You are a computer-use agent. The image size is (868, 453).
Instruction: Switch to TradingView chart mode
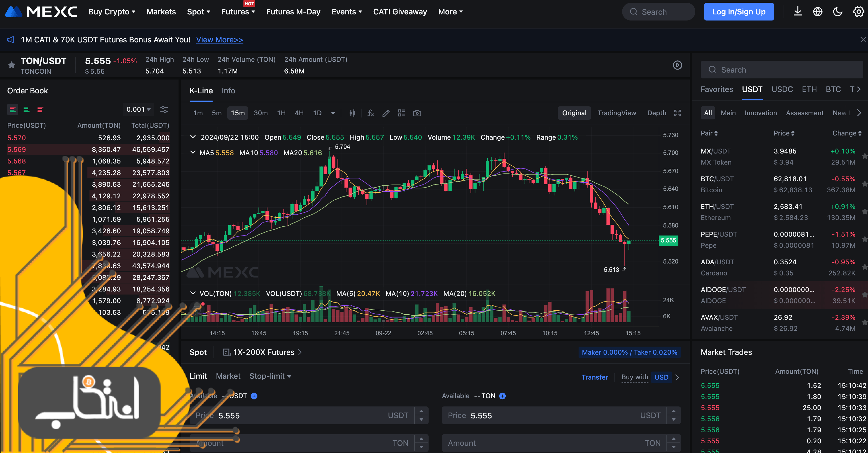[617, 113]
